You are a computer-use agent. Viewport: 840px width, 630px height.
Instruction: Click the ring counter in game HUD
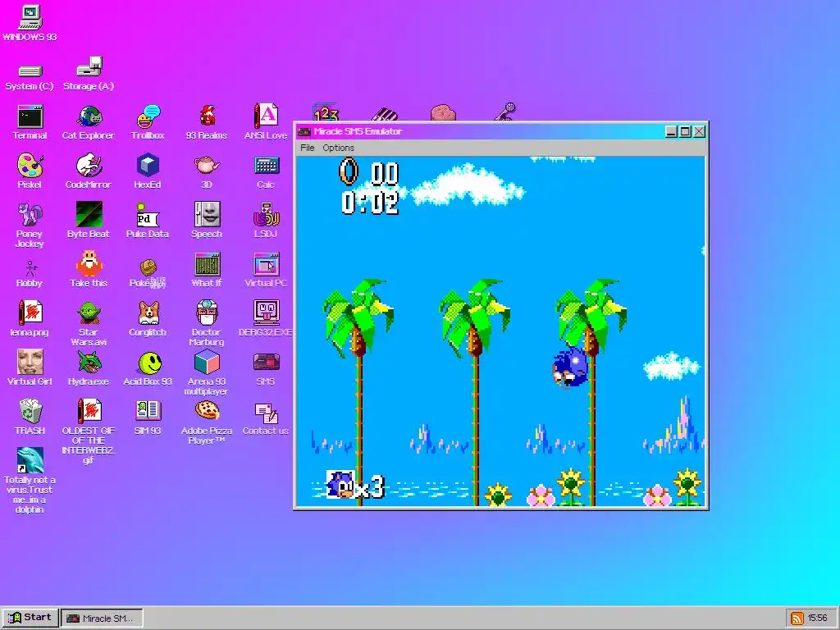point(370,172)
